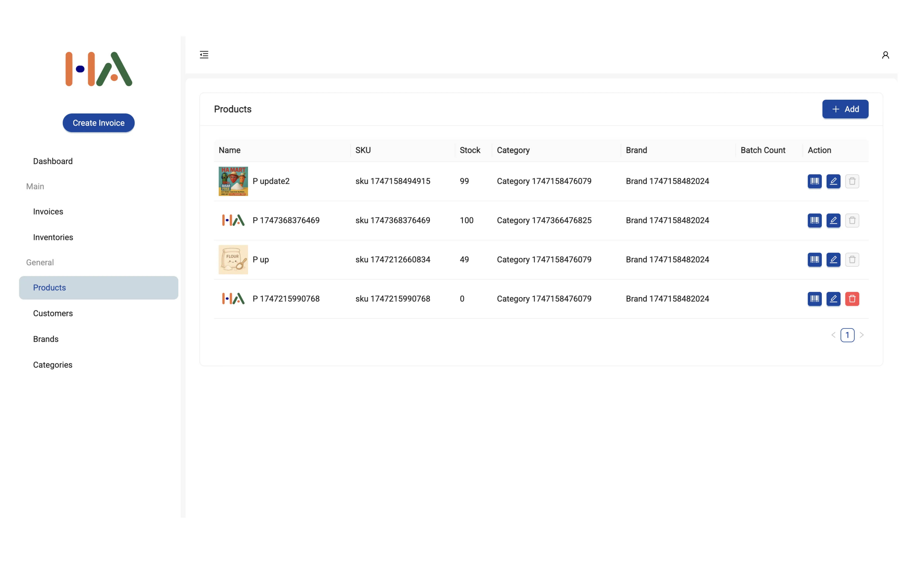Add a new product

[x=845, y=109]
